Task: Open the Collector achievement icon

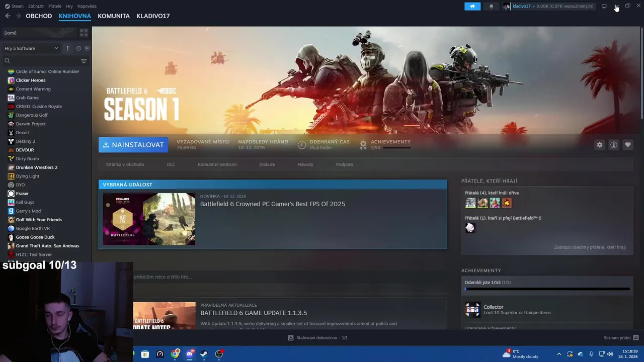Action: coord(472,309)
